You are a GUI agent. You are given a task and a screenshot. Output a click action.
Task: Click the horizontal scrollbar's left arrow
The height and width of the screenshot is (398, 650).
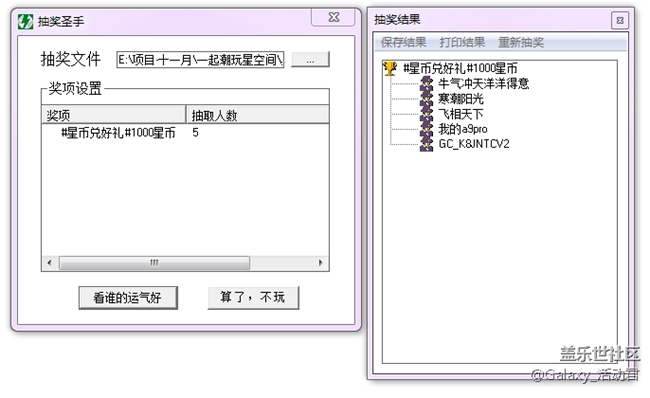[50, 263]
